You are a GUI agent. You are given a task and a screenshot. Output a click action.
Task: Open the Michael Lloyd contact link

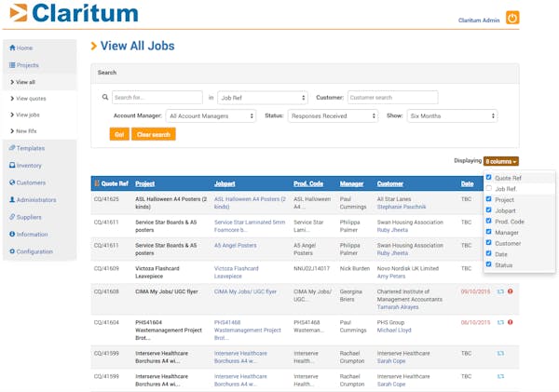click(x=394, y=330)
